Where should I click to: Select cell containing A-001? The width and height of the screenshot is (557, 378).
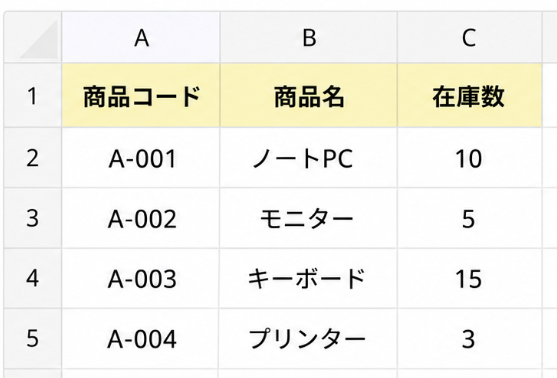tap(141, 158)
